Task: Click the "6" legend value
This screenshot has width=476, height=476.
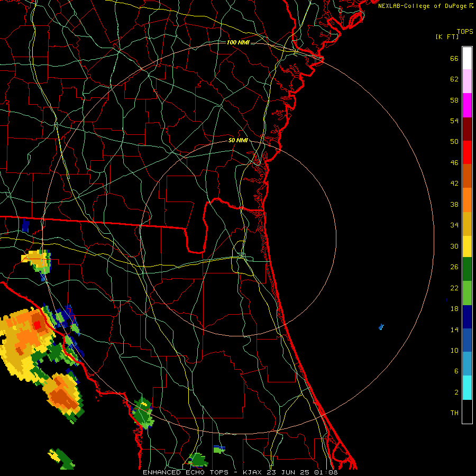Action: [456, 371]
